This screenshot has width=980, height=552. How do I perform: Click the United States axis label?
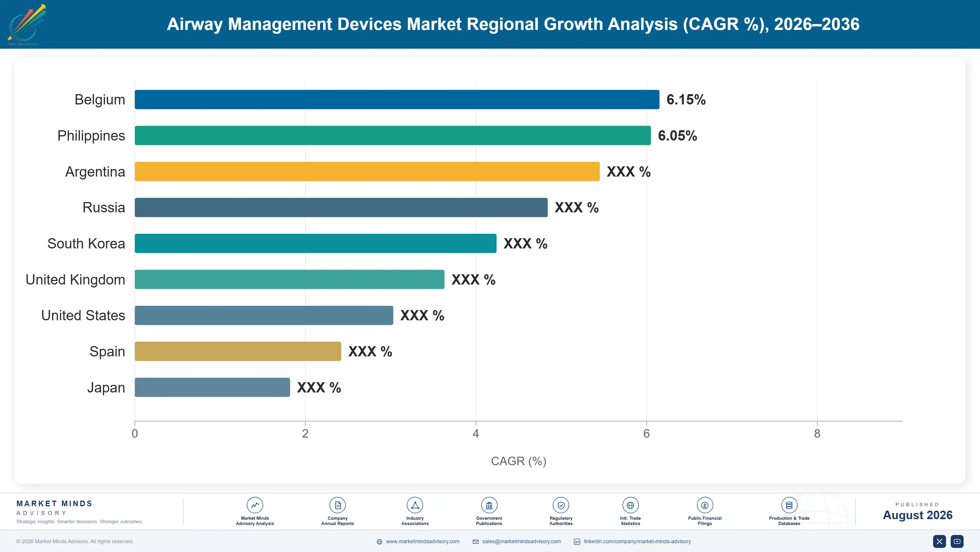[83, 315]
